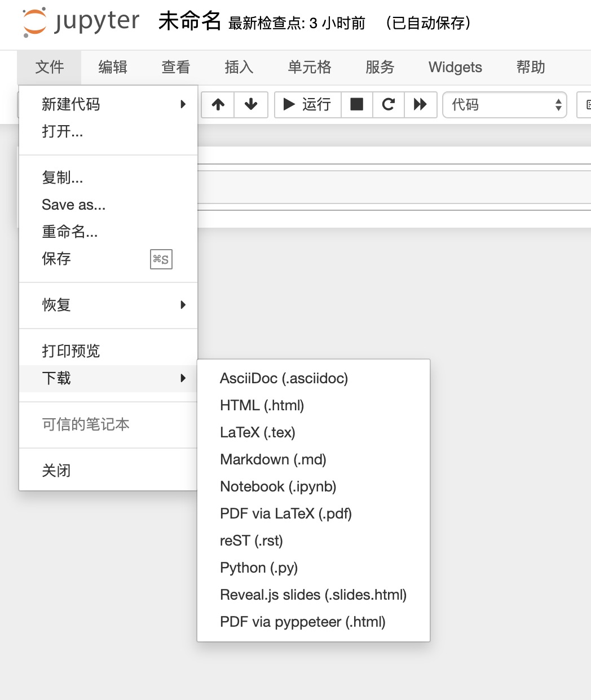The height and width of the screenshot is (700, 591).
Task: Download as Python (.py)
Action: coord(314,568)
